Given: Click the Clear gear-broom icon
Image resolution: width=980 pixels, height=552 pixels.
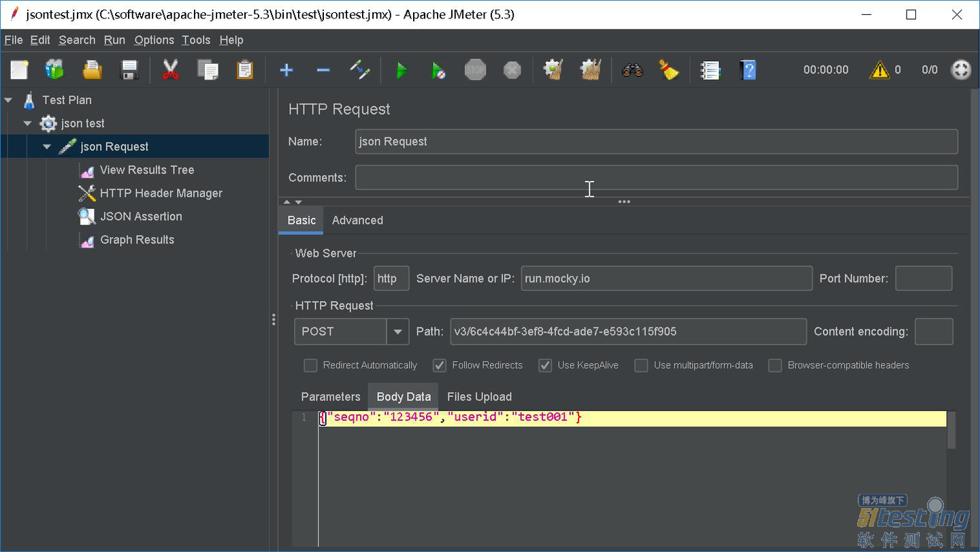Looking at the screenshot, I should [553, 69].
